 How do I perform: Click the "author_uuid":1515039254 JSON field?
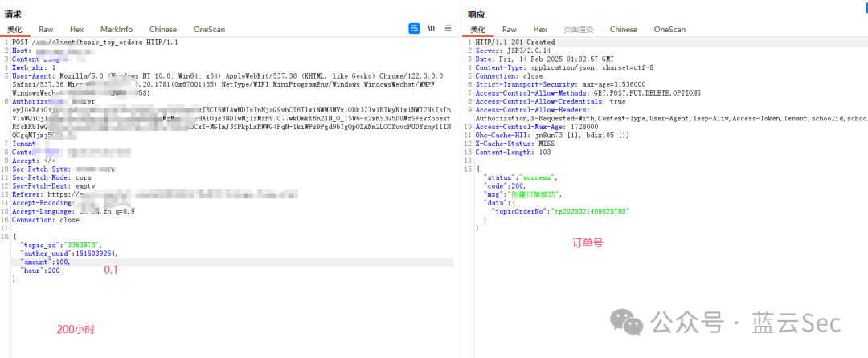(x=68, y=254)
